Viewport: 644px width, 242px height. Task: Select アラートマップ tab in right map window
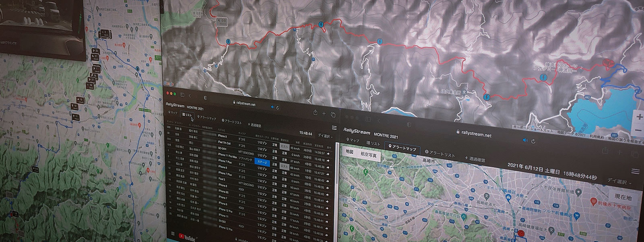click(402, 148)
